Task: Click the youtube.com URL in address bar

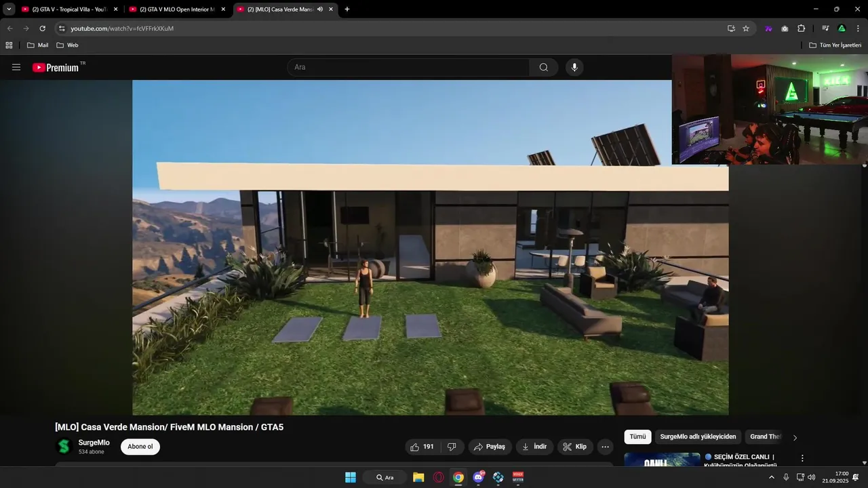Action: 122,28
